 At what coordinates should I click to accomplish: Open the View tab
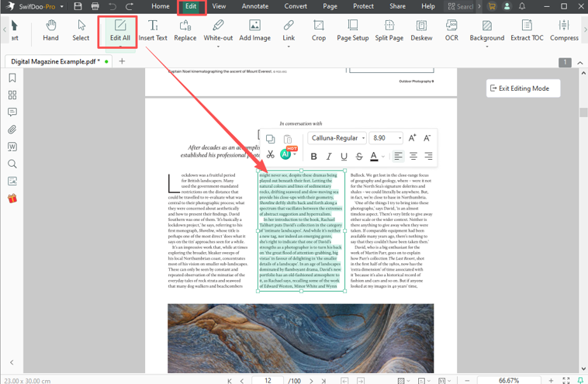pos(219,6)
